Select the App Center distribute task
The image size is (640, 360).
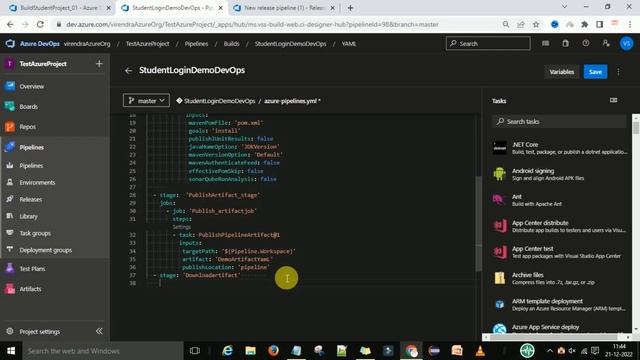[x=560, y=226]
